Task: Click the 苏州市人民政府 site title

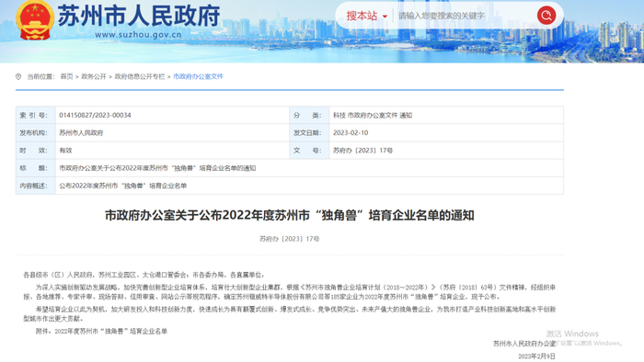Action: pos(139,16)
